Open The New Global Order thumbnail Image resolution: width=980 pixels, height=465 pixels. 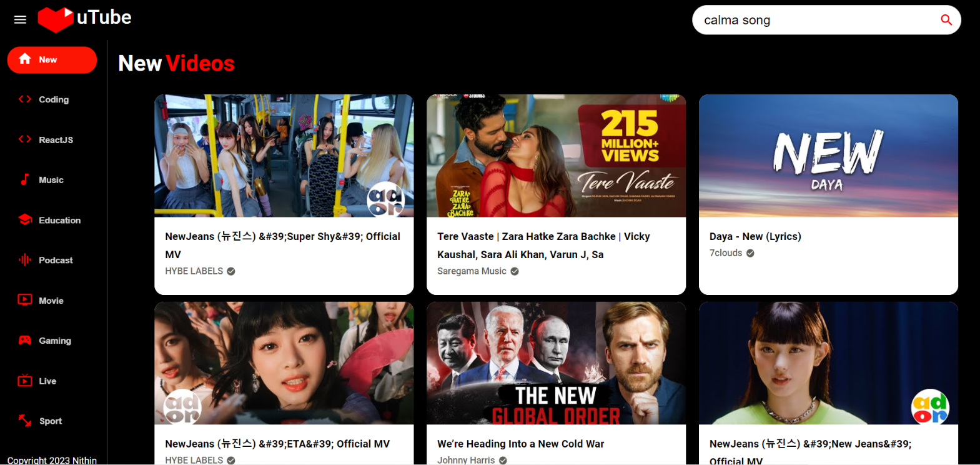tap(556, 363)
